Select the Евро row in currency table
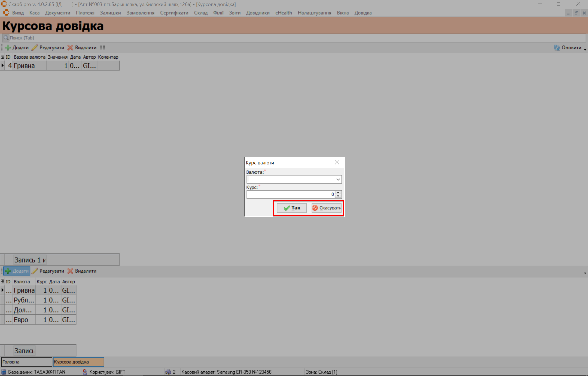 pyautogui.click(x=21, y=320)
